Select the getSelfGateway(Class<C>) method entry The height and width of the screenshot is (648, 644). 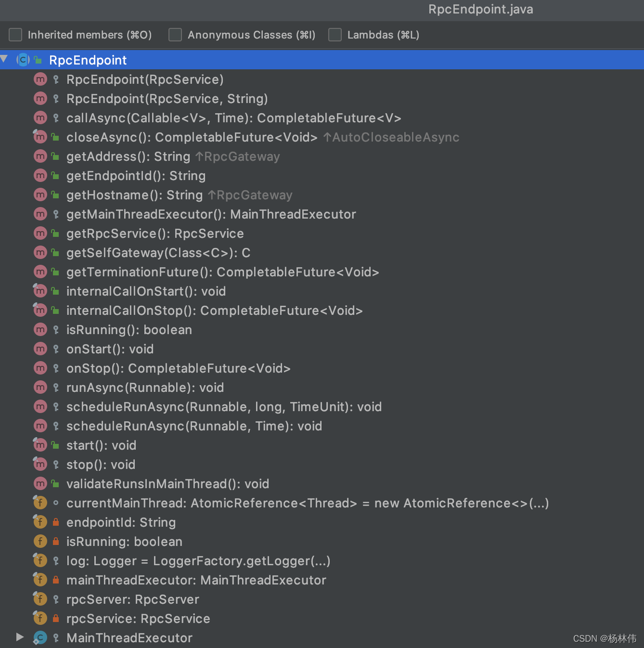click(x=158, y=253)
